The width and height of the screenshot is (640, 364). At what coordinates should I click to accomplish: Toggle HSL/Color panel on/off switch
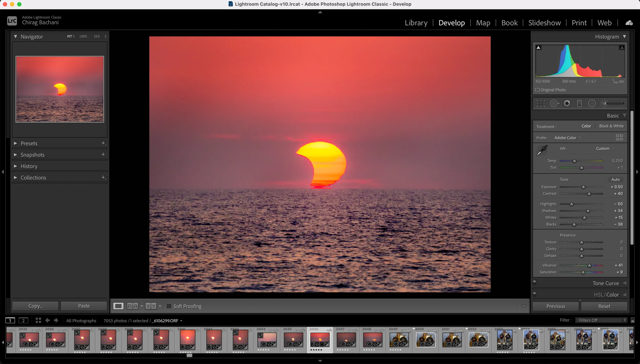tap(535, 294)
